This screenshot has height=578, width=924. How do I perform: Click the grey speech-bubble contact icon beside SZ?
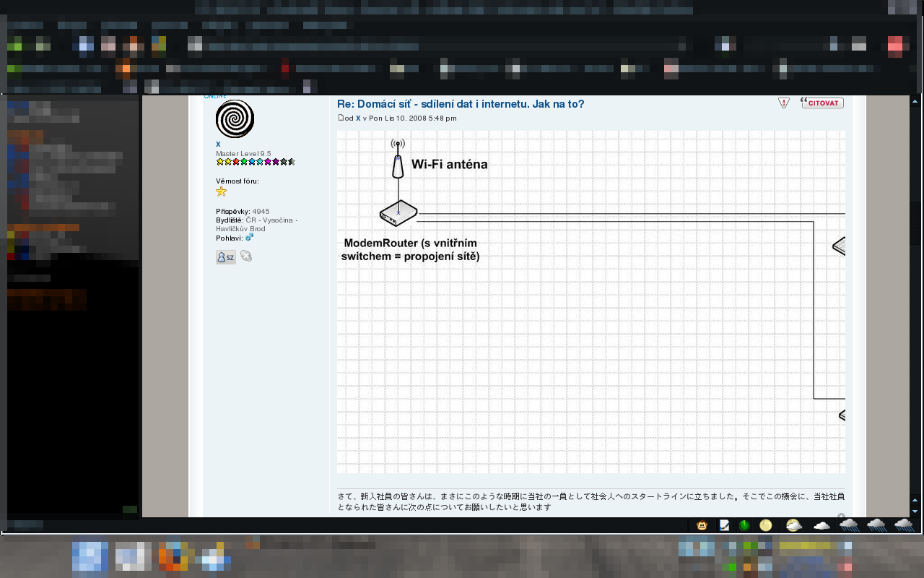(x=246, y=256)
